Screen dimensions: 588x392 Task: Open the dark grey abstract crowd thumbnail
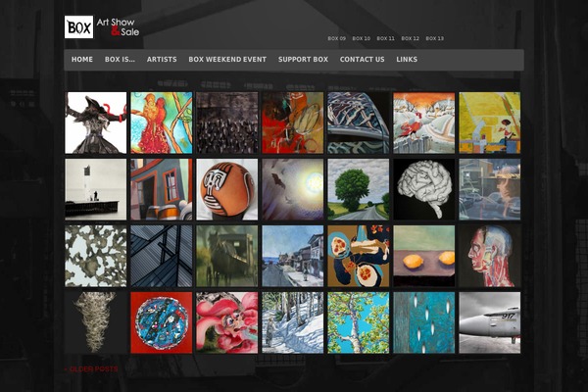[x=227, y=122]
